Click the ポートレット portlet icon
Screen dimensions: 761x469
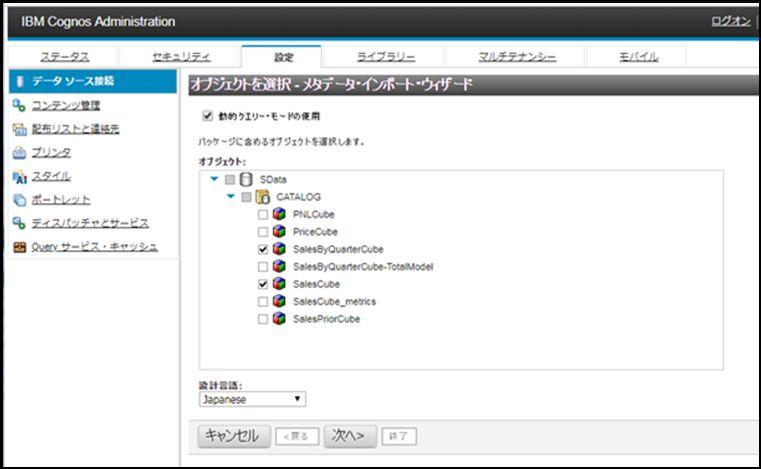[x=19, y=200]
